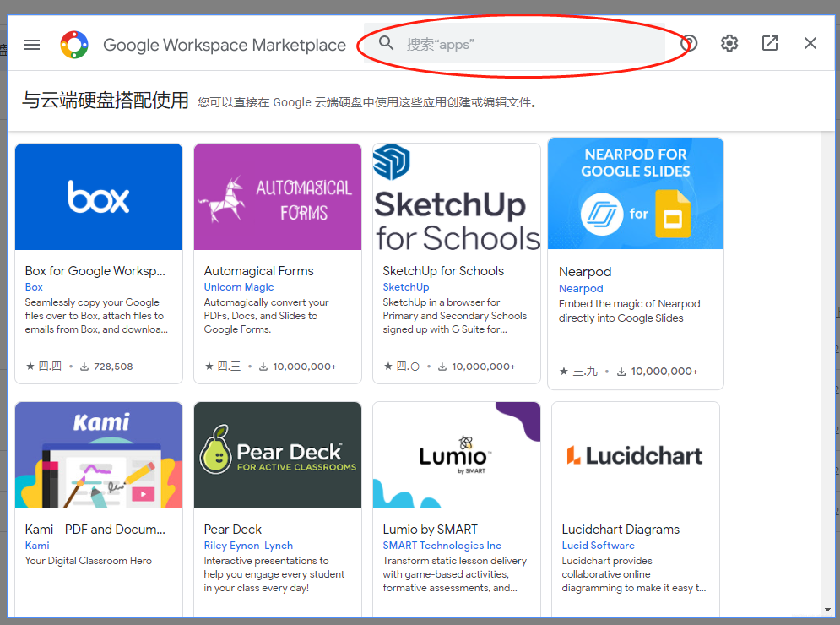Close the Marketplace dialog
The width and height of the screenshot is (840, 625).
pos(810,43)
